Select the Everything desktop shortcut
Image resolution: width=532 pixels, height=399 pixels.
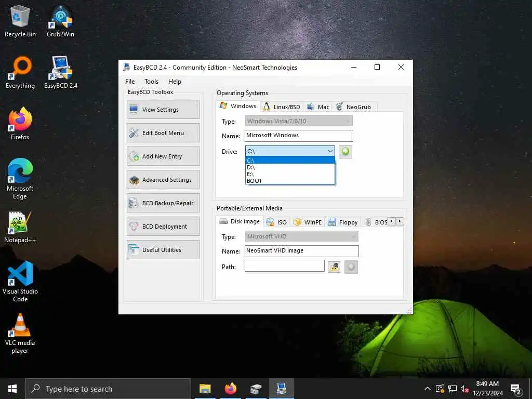click(x=20, y=73)
